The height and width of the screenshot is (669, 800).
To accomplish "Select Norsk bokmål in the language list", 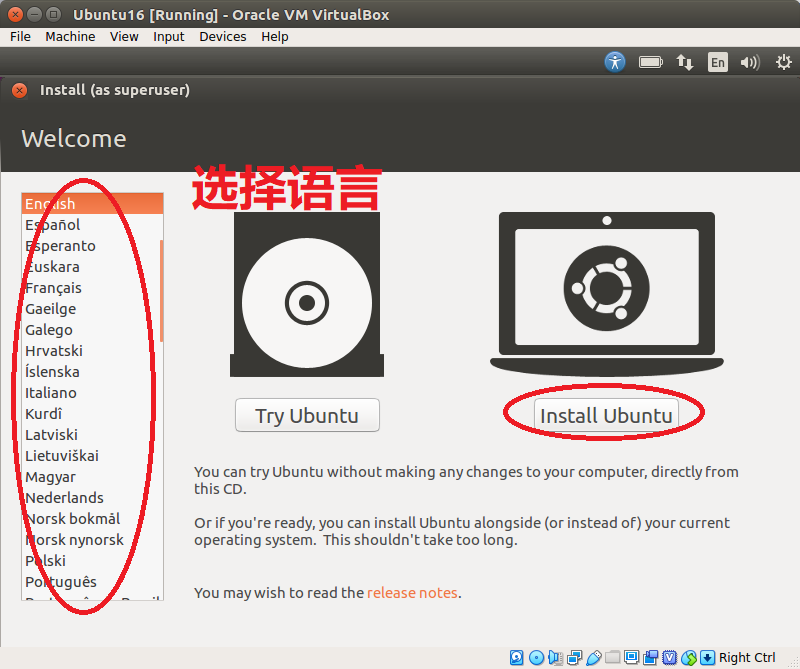I will click(x=91, y=518).
